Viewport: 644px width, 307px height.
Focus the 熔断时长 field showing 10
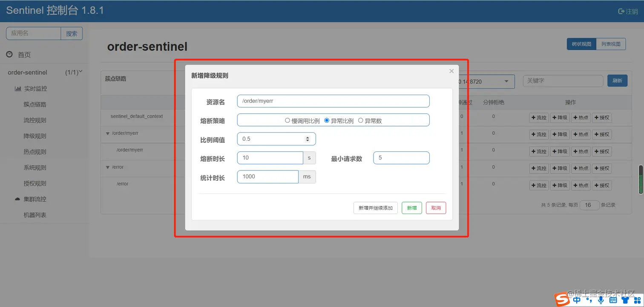[270, 158]
